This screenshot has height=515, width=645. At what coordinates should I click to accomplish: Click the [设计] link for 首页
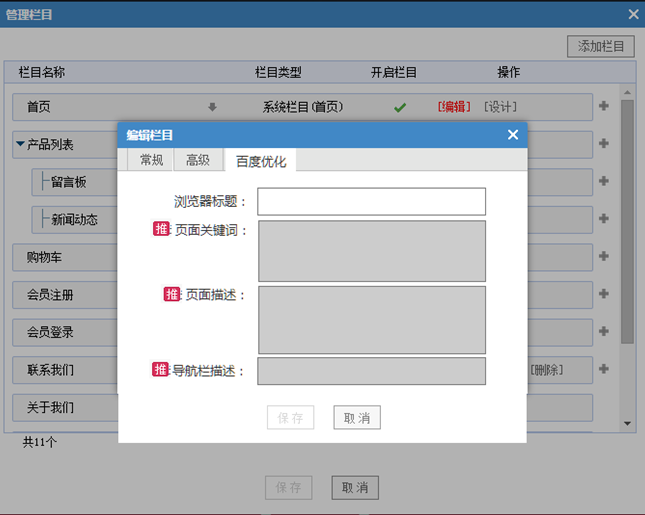500,107
